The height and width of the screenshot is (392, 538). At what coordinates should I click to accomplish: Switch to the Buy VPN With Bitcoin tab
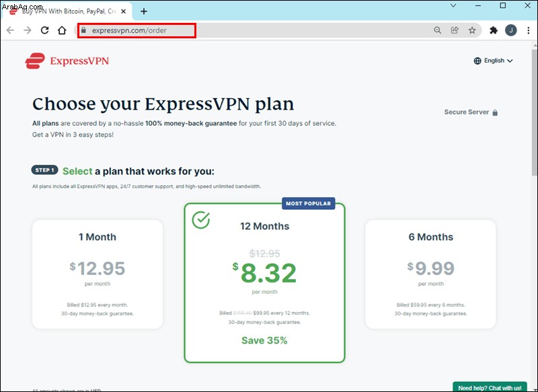pyautogui.click(x=66, y=11)
